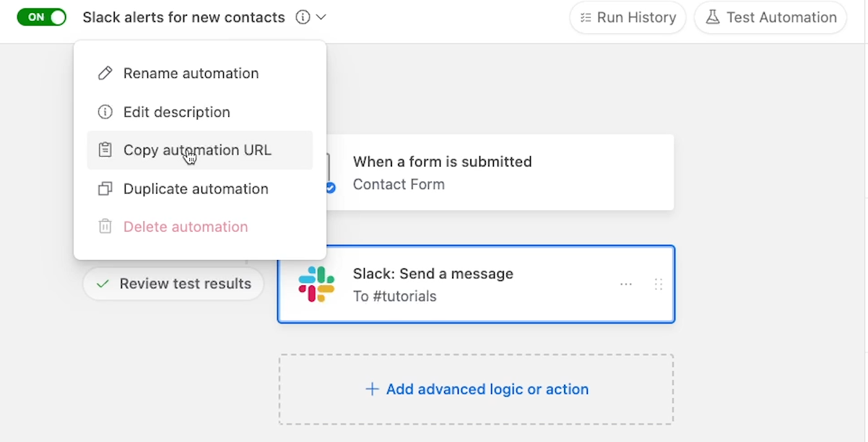
Task: Click the info icon beside automation title
Action: [x=303, y=17]
